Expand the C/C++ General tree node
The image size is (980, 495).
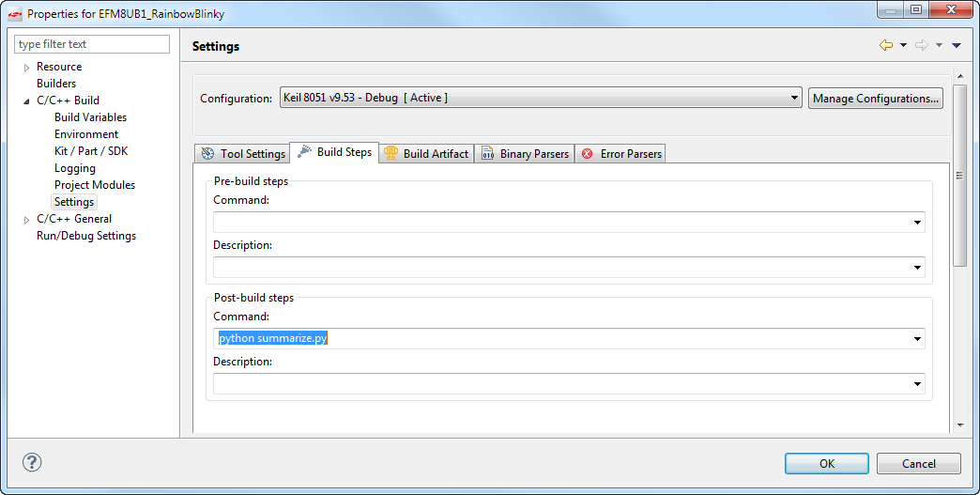[x=26, y=220]
